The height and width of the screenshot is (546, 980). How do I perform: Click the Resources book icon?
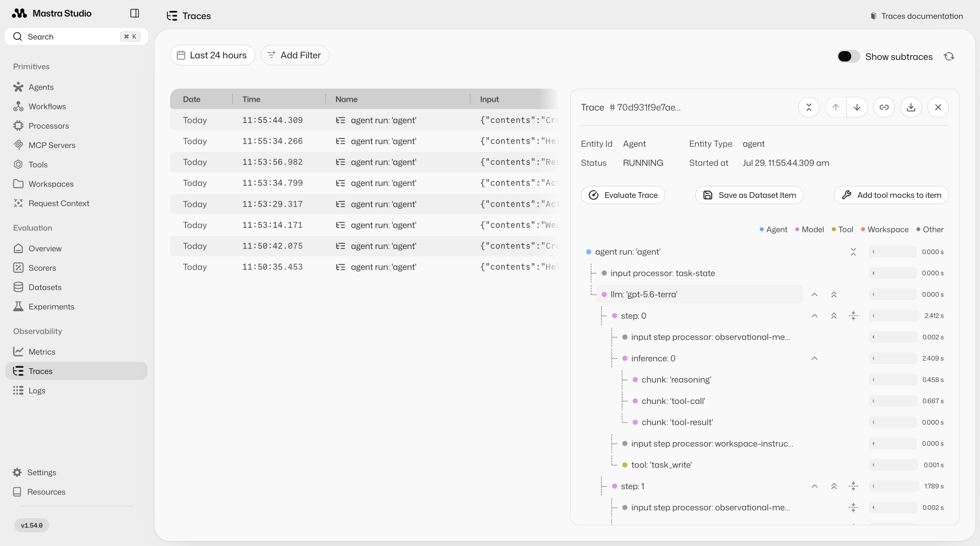point(17,492)
